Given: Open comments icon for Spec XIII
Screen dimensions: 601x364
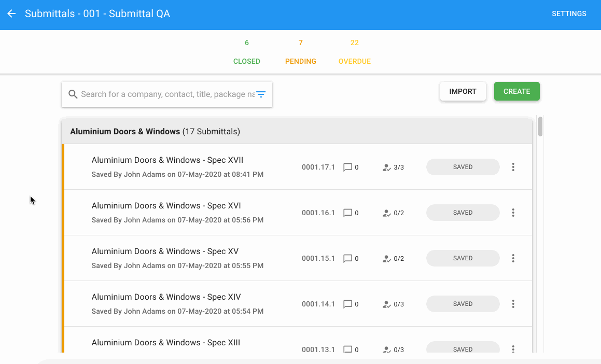Looking at the screenshot, I should coord(347,349).
